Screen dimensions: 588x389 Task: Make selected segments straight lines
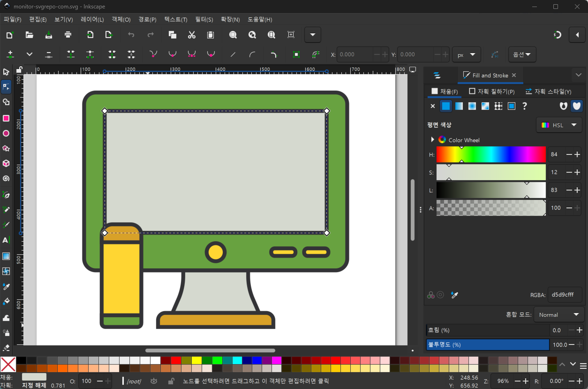[233, 54]
